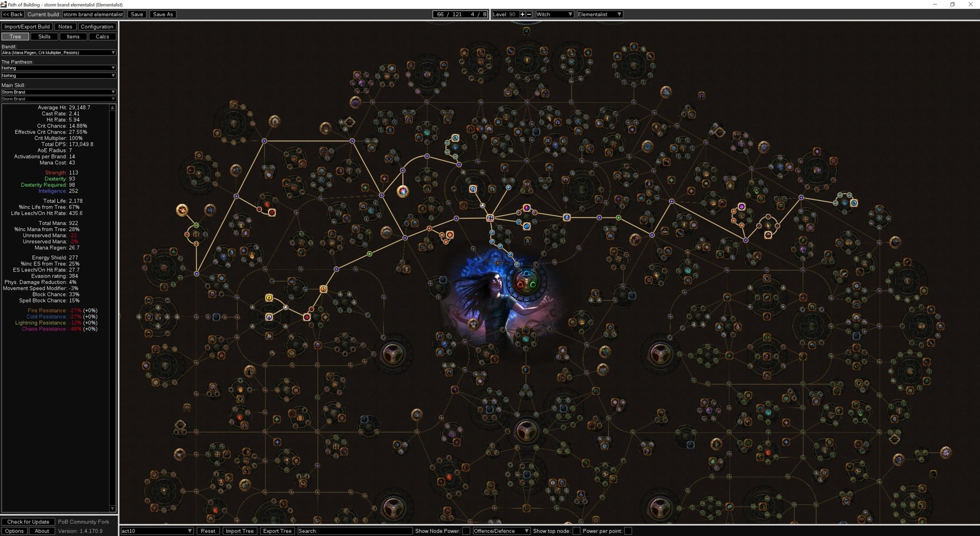Select the Path of Building title bar icon
The image size is (980, 536).
point(4,4)
